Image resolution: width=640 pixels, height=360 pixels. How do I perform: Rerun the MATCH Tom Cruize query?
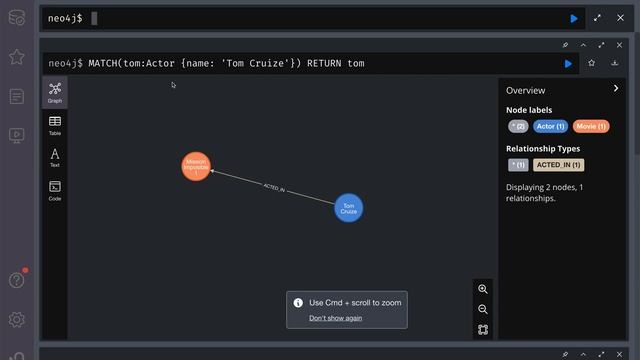568,64
